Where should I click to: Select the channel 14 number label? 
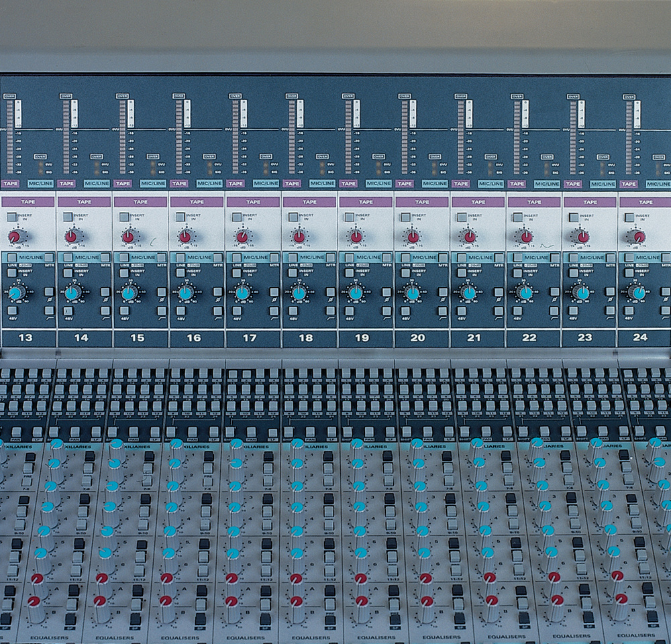pos(81,337)
